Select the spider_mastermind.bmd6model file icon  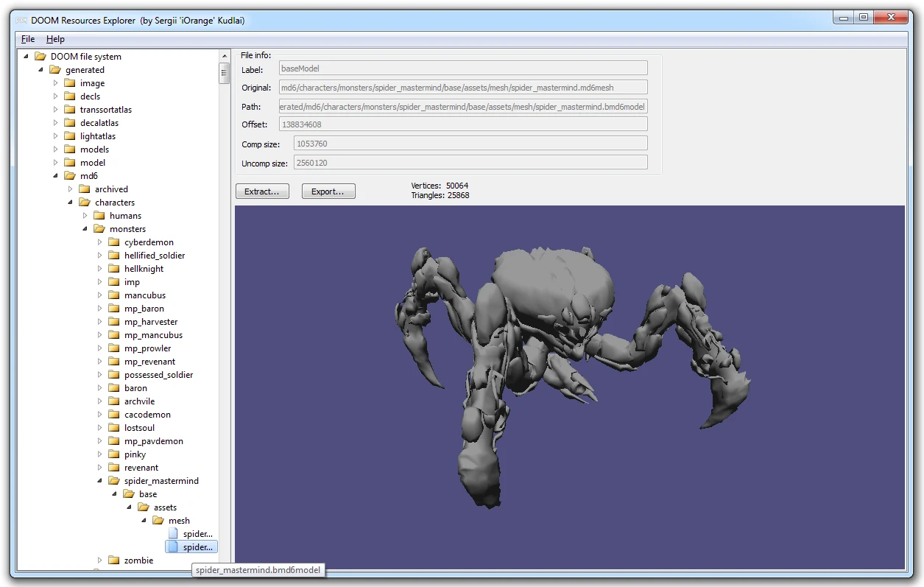click(174, 546)
